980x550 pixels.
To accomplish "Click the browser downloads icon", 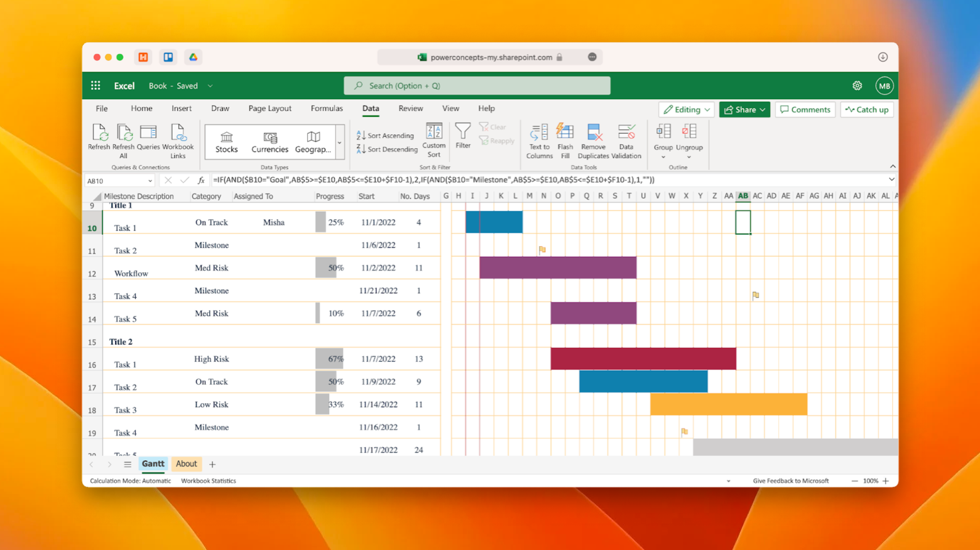I will pyautogui.click(x=883, y=57).
